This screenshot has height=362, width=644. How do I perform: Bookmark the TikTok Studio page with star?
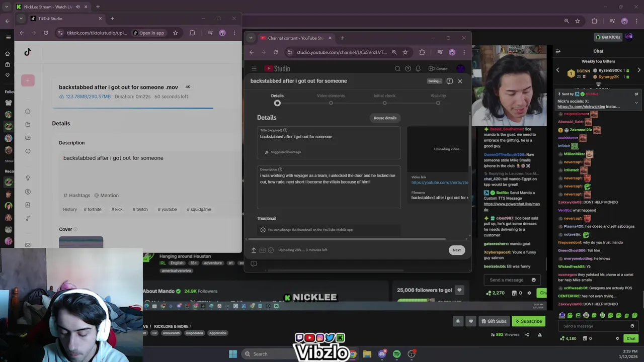(x=175, y=33)
